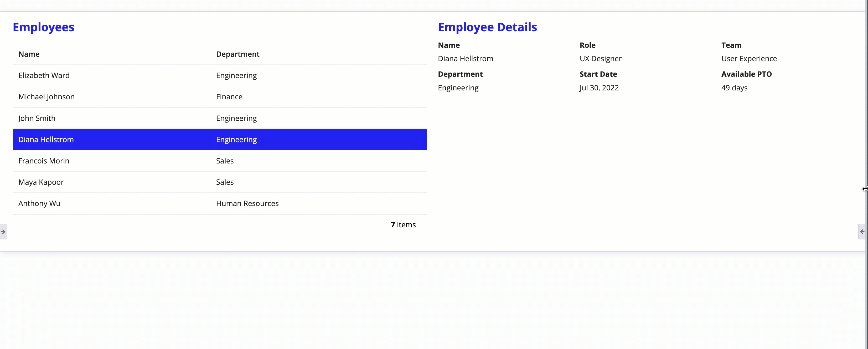This screenshot has height=349, width=868.
Task: Click Engineering cell in John Smith row
Action: (x=236, y=118)
